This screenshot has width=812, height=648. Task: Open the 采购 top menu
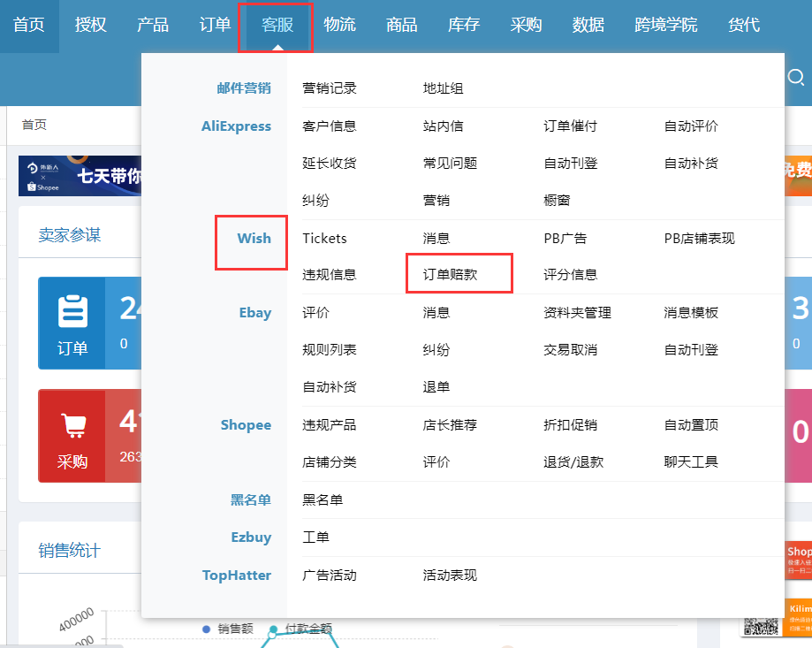pyautogui.click(x=526, y=25)
